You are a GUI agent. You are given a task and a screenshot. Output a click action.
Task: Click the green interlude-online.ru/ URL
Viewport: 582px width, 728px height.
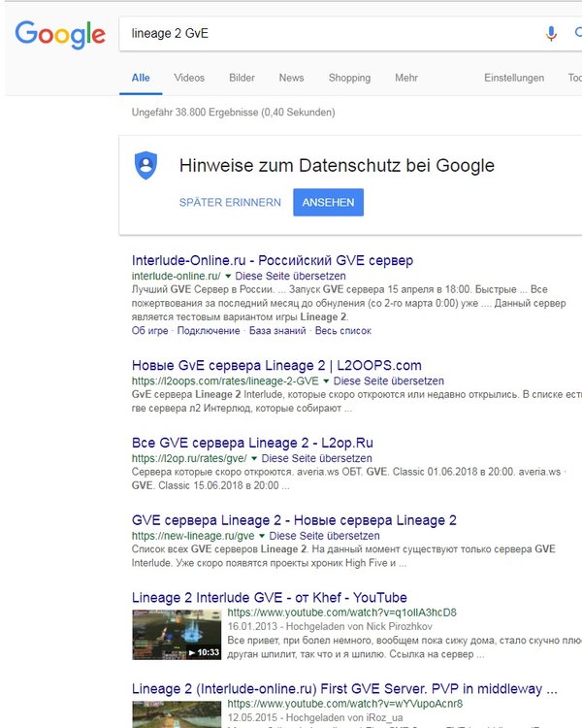coord(177,276)
